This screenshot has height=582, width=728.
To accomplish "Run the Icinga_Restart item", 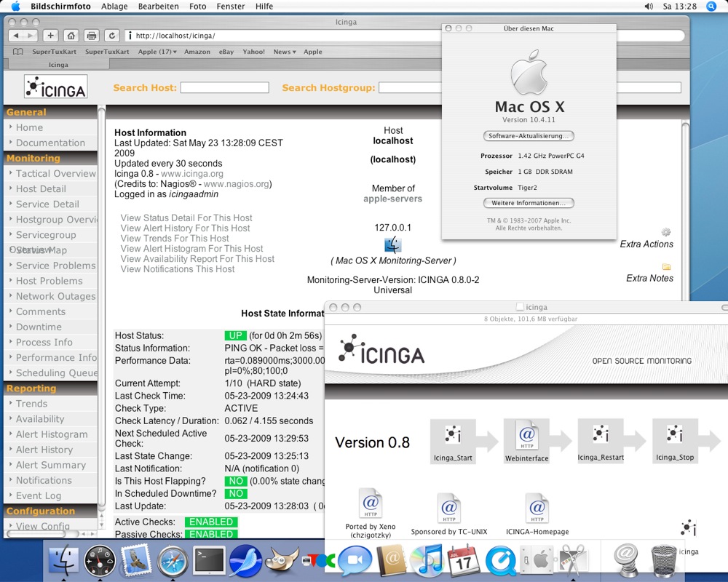I will [601, 440].
